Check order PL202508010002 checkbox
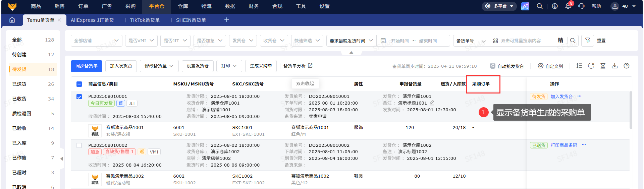 click(x=79, y=145)
